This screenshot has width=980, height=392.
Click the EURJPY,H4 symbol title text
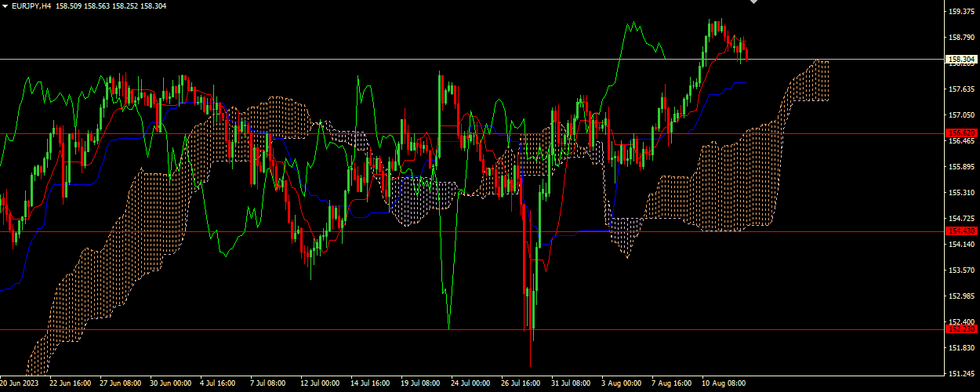(x=31, y=5)
